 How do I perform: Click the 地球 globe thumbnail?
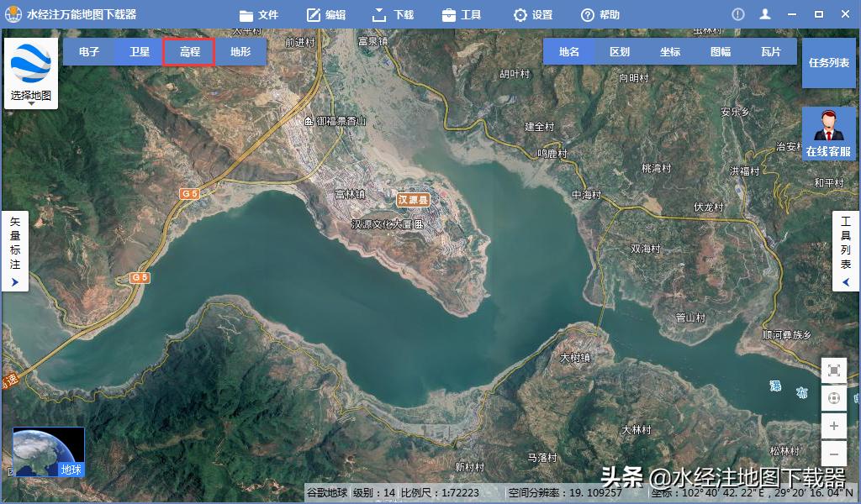(x=49, y=452)
